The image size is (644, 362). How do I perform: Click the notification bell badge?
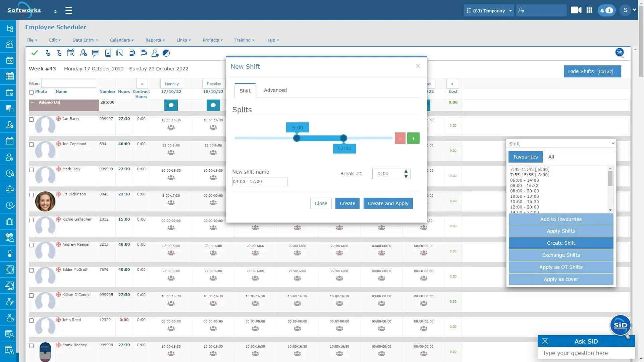click(606, 10)
